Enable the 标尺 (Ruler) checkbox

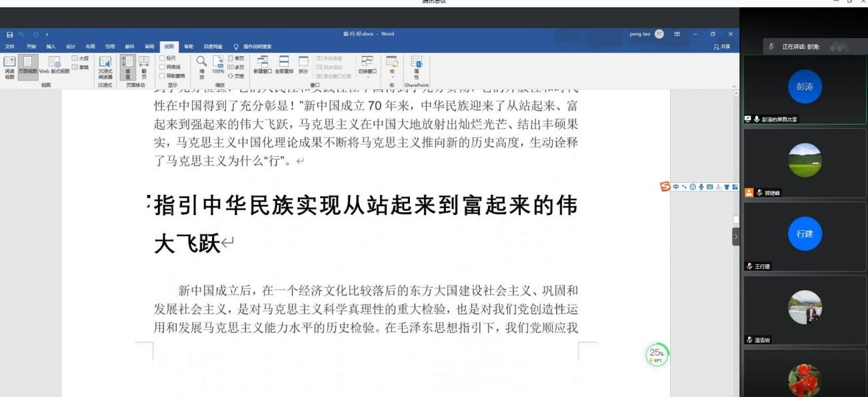pyautogui.click(x=162, y=58)
